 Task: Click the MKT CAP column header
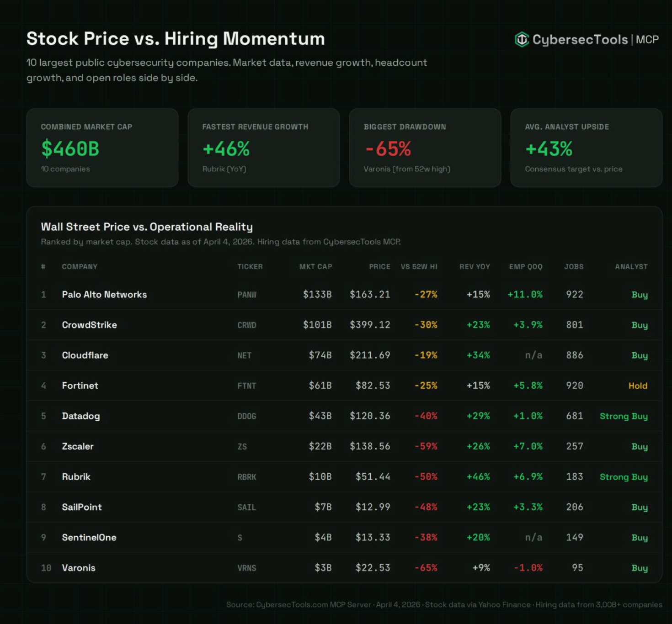coord(315,266)
